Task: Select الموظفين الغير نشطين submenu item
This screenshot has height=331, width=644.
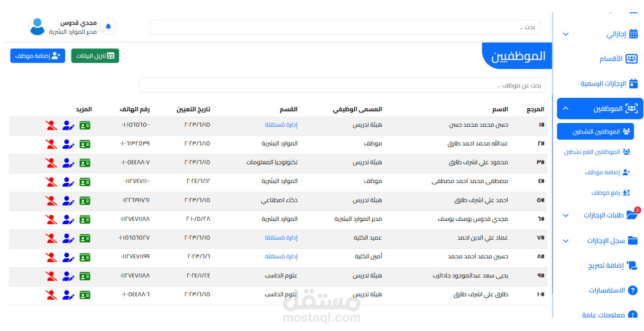Action: coord(597,152)
